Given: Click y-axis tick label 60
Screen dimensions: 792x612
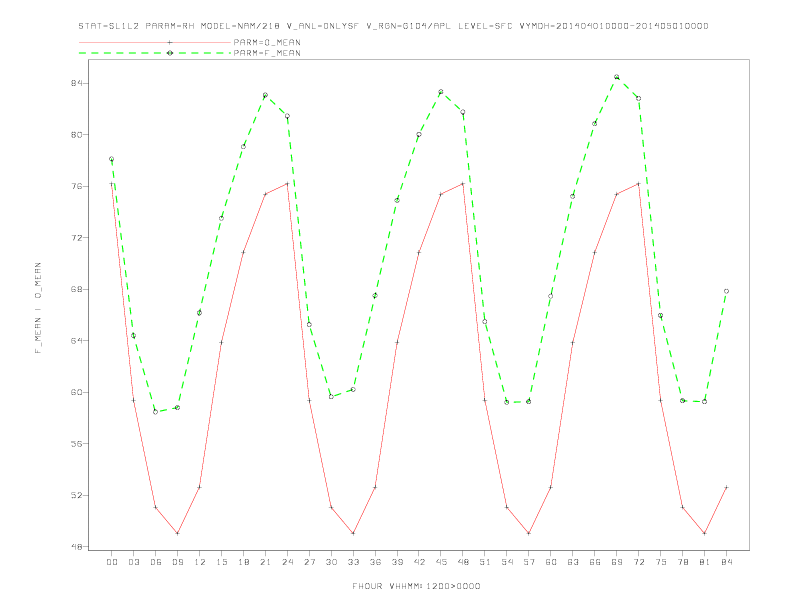Looking at the screenshot, I should click(76, 392).
